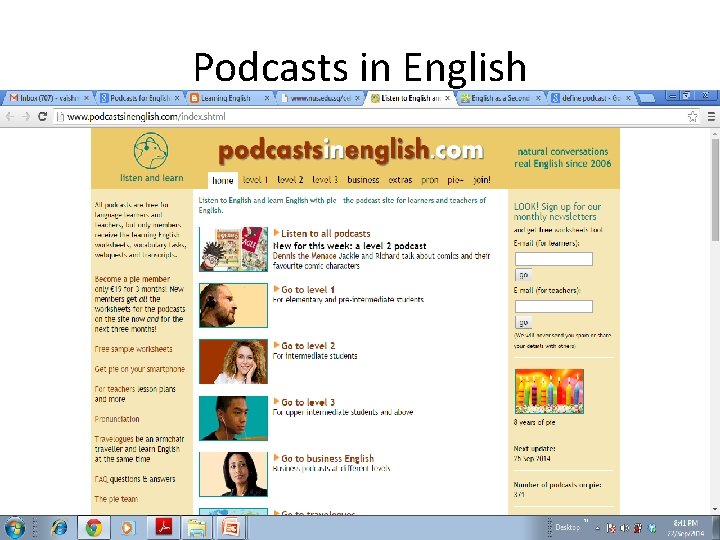Open Listen to all podcasts link

(x=326, y=233)
